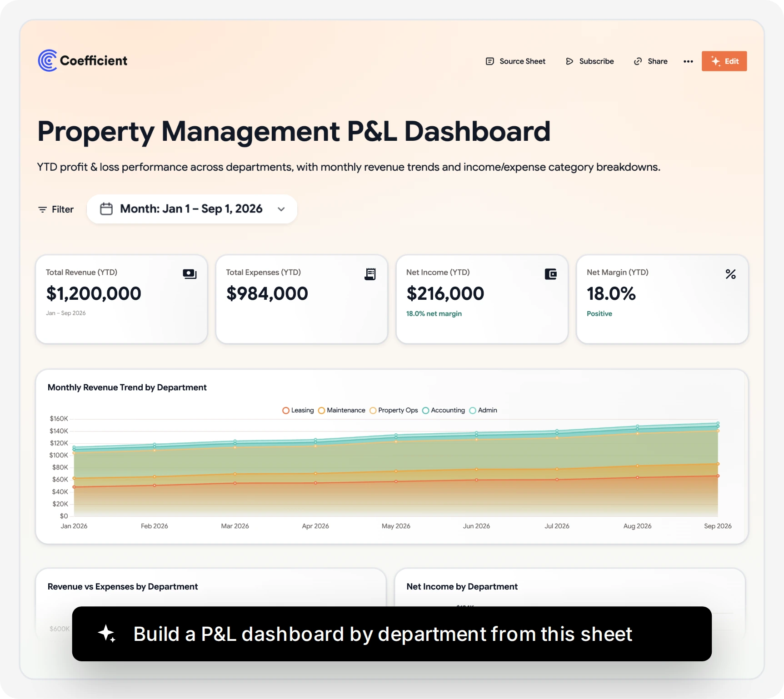784x699 pixels.
Task: Open the Filter control
Action: coord(55,209)
